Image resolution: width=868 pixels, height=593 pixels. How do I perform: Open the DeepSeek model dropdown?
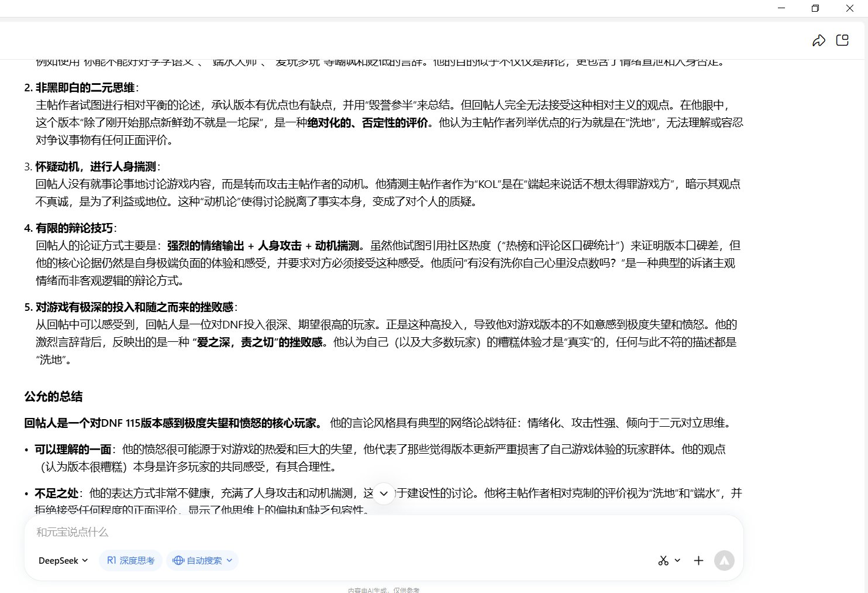point(63,560)
